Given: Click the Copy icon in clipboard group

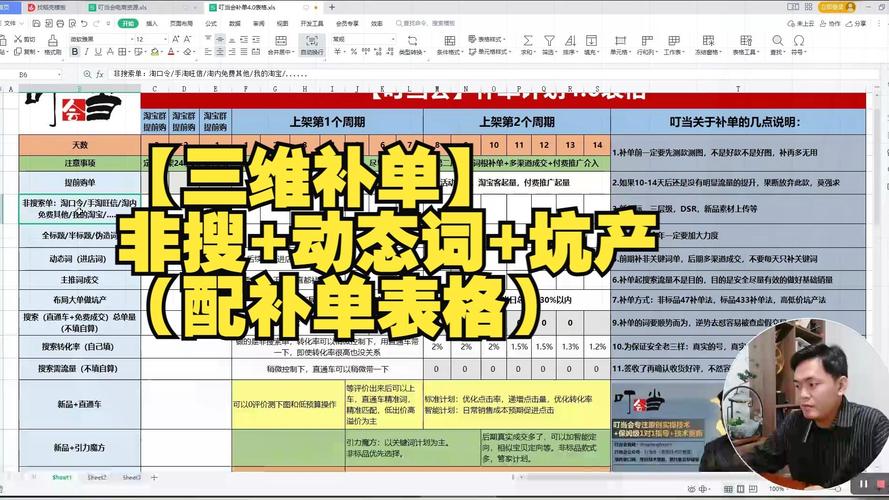Looking at the screenshot, I should tap(18, 52).
